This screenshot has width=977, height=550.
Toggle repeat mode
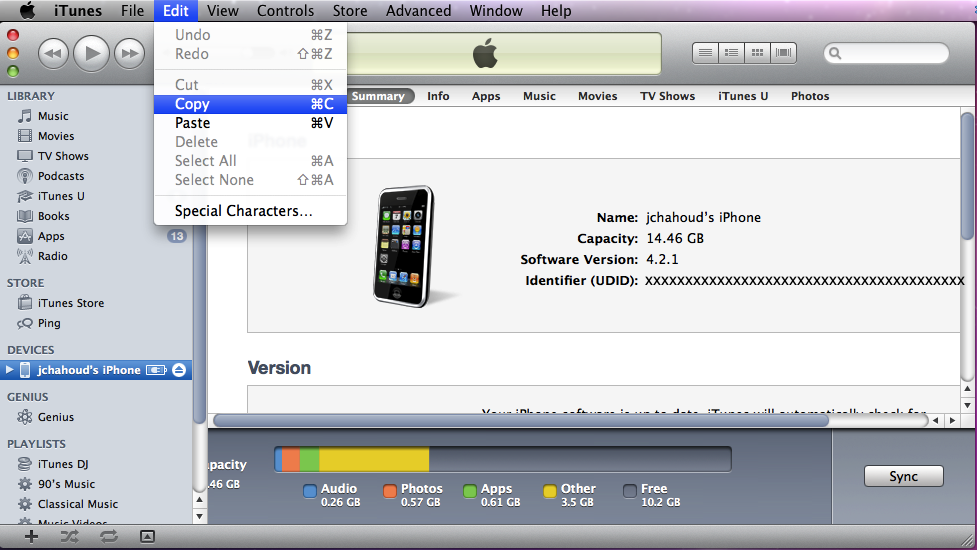[109, 537]
